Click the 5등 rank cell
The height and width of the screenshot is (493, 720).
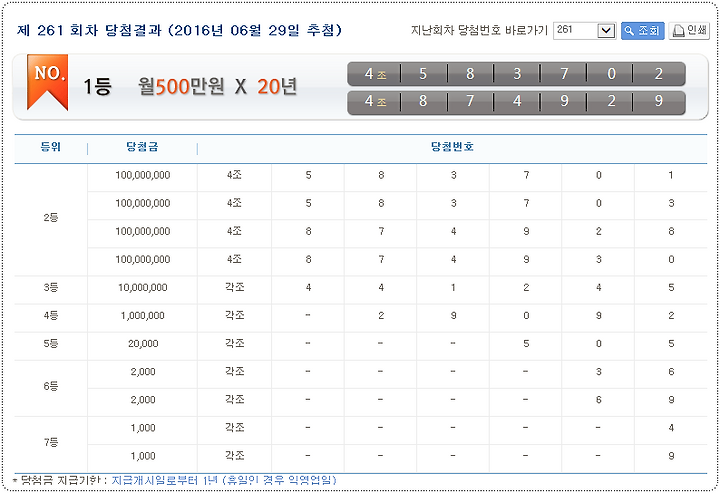point(51,344)
